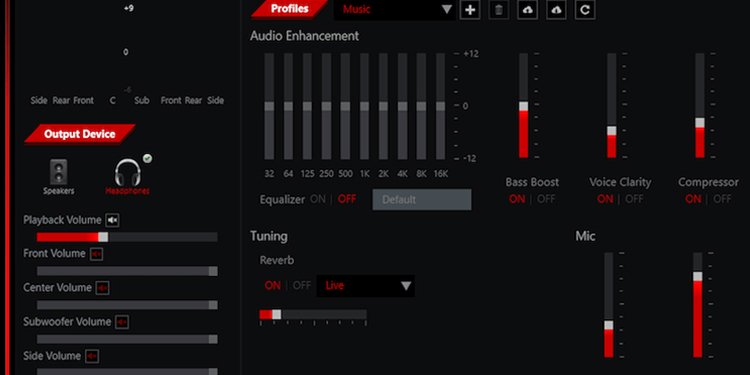Expand the Live reverb type dropdown
Viewport: 750px width, 375px height.
click(366, 286)
